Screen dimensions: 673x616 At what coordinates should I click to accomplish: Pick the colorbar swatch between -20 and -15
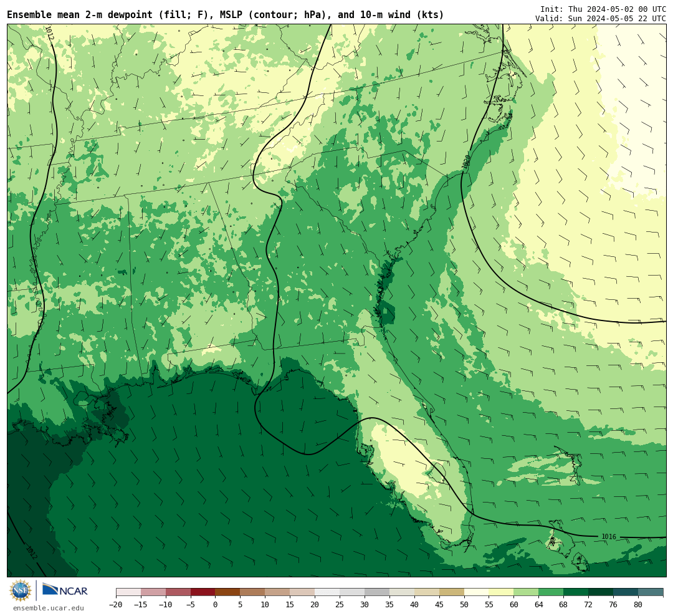tap(128, 592)
